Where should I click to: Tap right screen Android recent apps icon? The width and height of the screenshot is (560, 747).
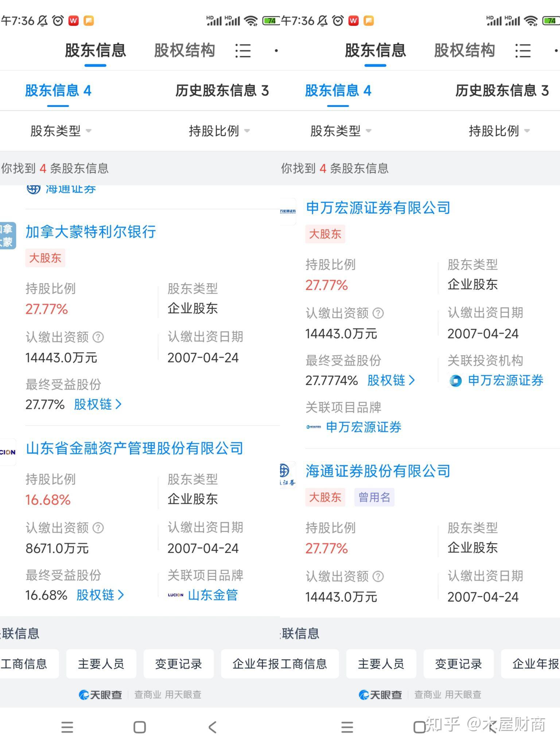tap(347, 727)
